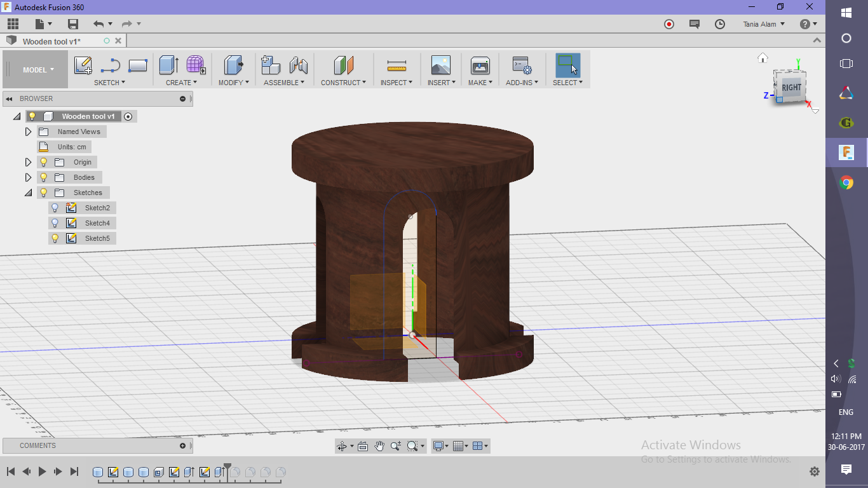The image size is (868, 488).
Task: Click the Undo arrow
Action: (98, 24)
